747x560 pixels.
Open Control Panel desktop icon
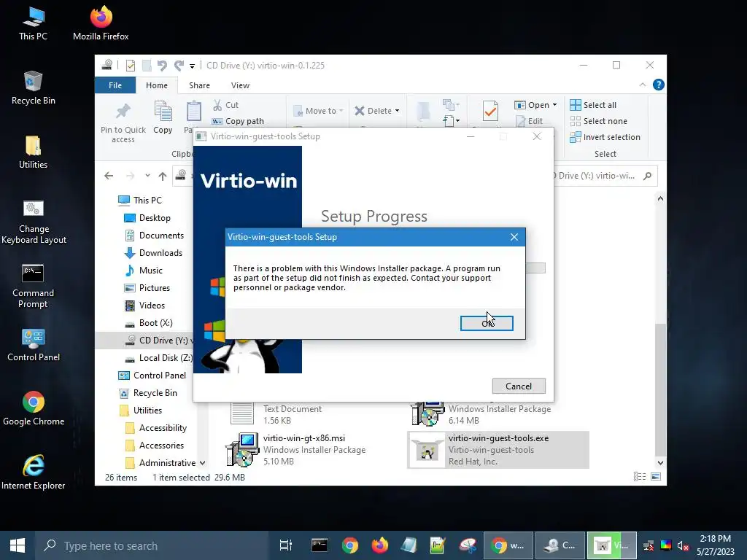pos(34,344)
